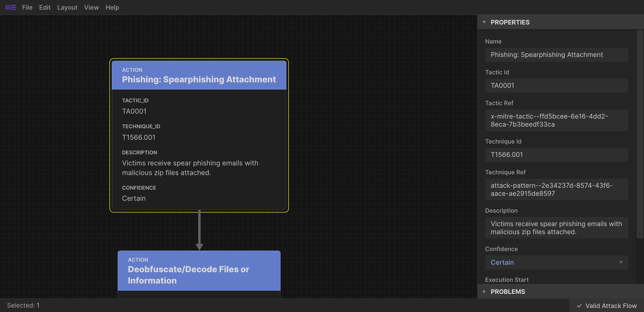The width and height of the screenshot is (644, 312).
Task: Click the Tactic Ref text field
Action: 556,120
